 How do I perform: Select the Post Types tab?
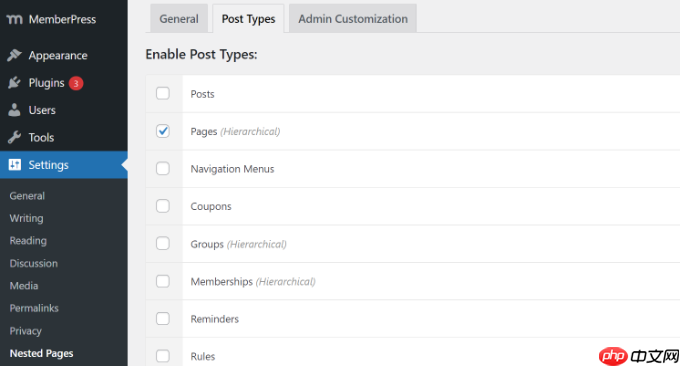[248, 19]
